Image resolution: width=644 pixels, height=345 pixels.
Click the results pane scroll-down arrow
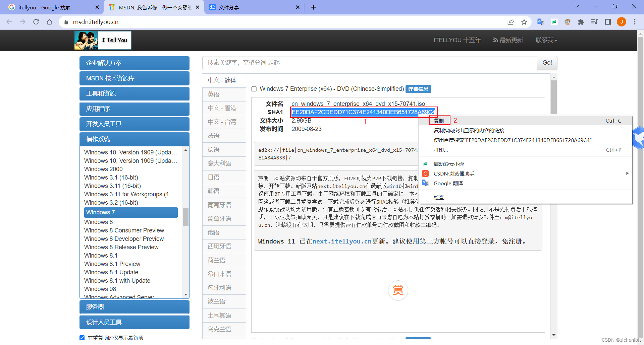point(554,335)
